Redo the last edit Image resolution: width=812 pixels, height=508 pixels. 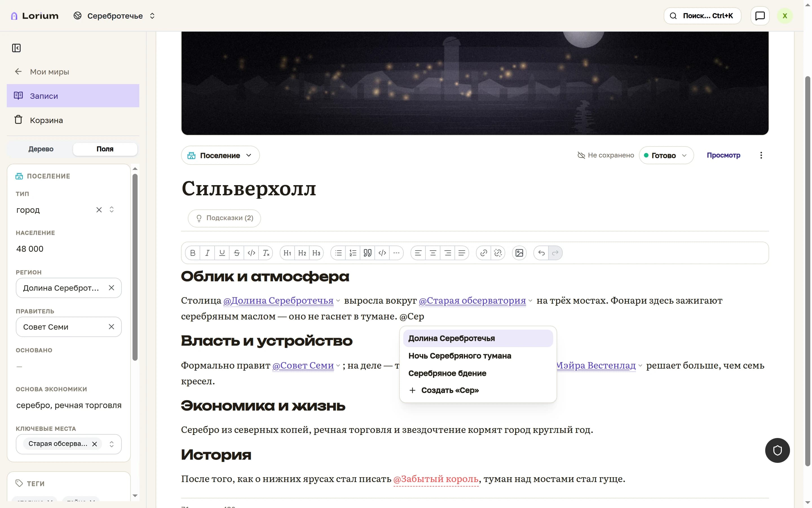tap(555, 253)
